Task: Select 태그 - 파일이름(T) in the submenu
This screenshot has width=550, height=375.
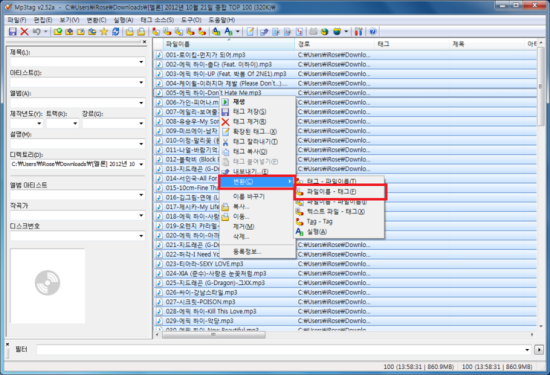Action: pos(339,181)
